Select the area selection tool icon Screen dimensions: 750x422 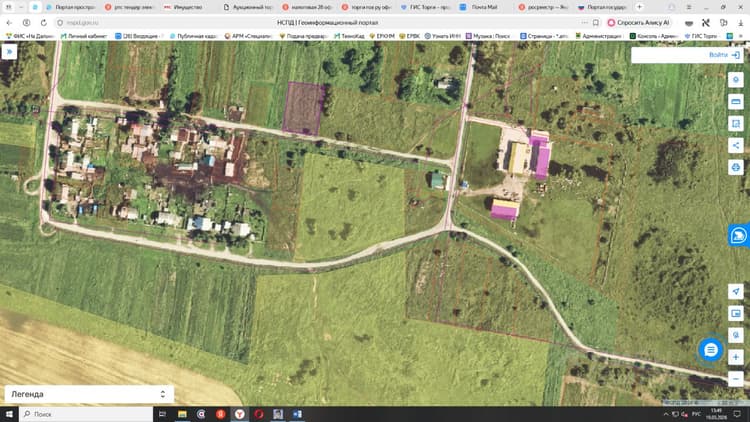coord(736,123)
